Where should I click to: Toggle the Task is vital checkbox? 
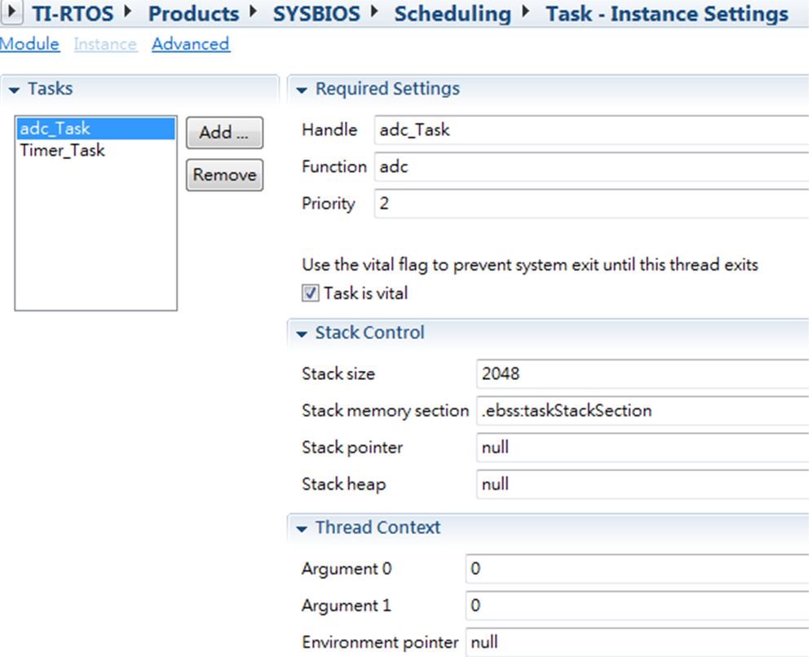click(310, 293)
